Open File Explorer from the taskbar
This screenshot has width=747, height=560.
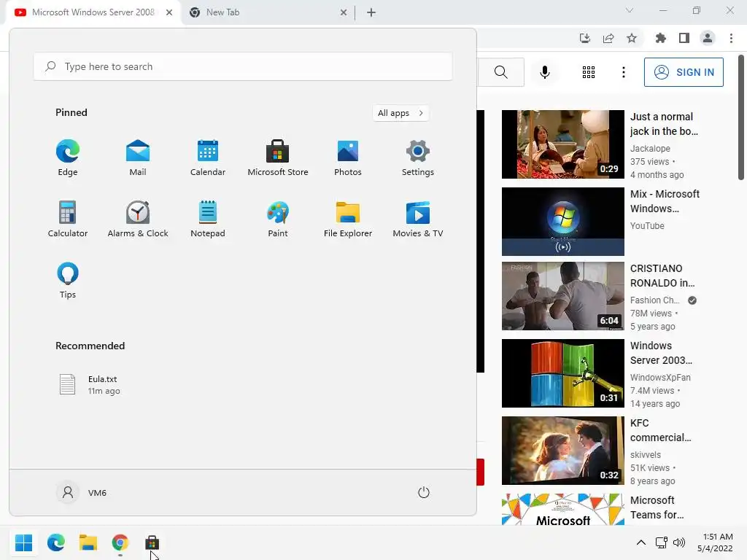coord(88,542)
